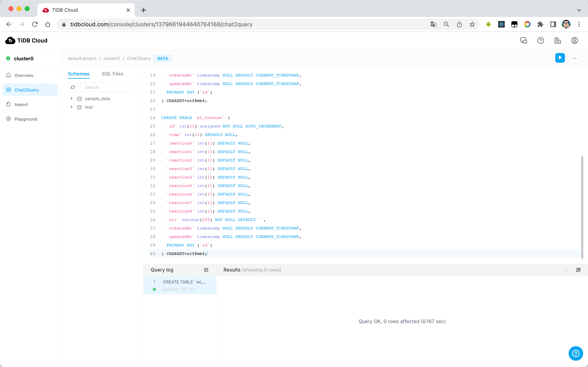Open the user account icon
The width and height of the screenshot is (588, 367).
[x=574, y=40]
